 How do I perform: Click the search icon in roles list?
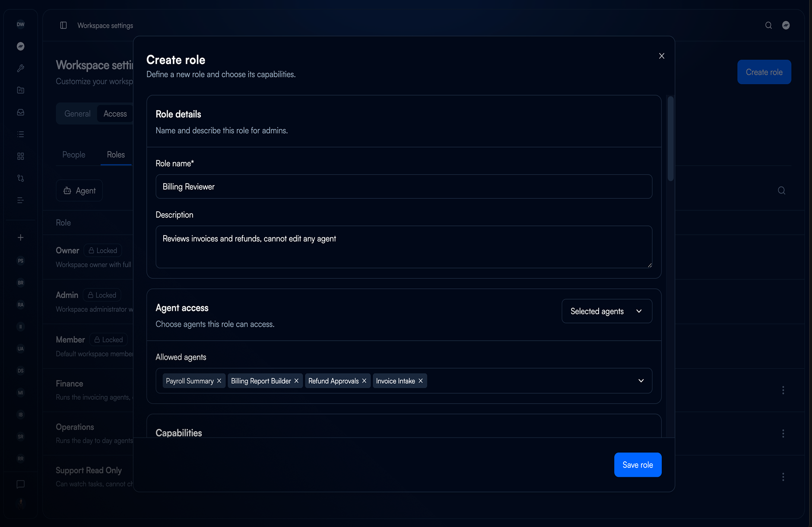(782, 190)
